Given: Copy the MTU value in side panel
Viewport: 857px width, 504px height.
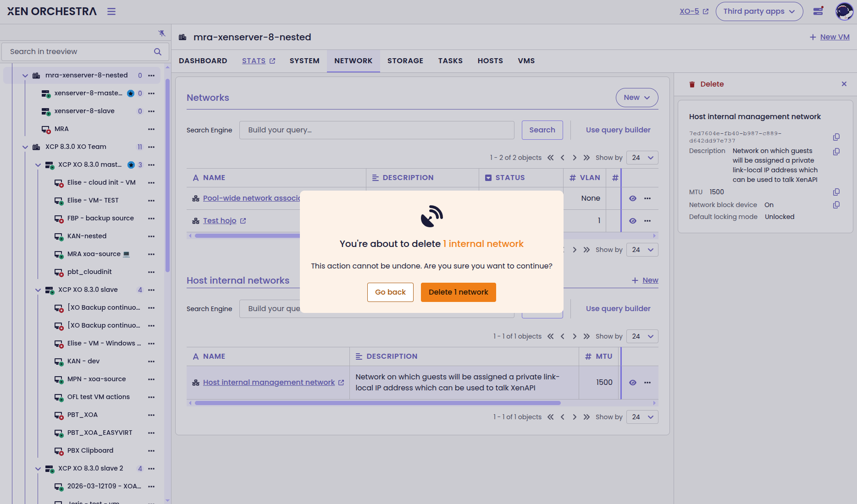Looking at the screenshot, I should [836, 192].
